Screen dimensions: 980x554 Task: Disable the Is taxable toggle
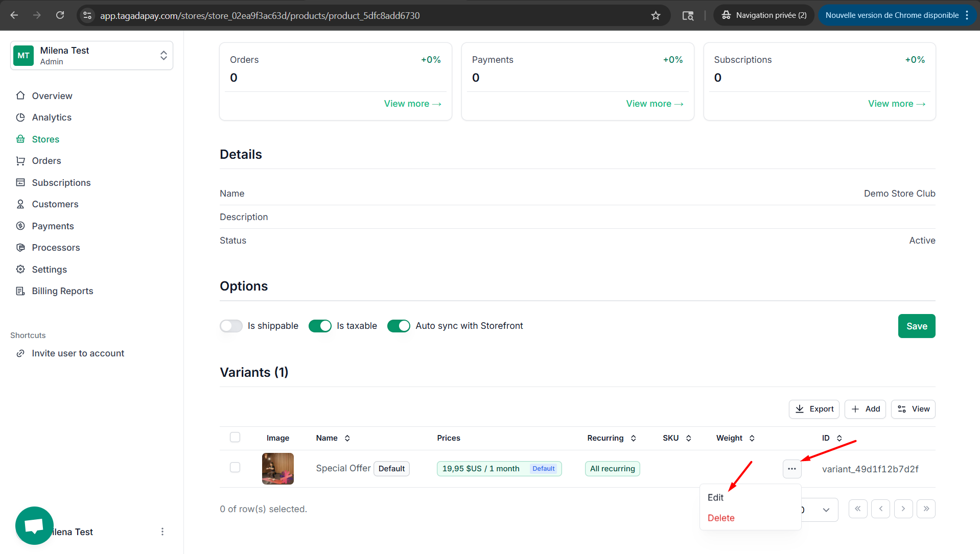click(320, 326)
